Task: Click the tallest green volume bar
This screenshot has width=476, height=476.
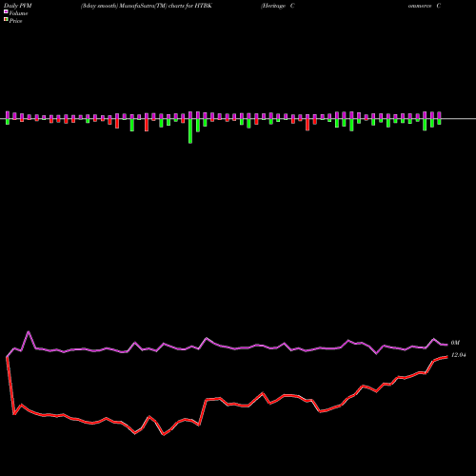Action: click(190, 131)
